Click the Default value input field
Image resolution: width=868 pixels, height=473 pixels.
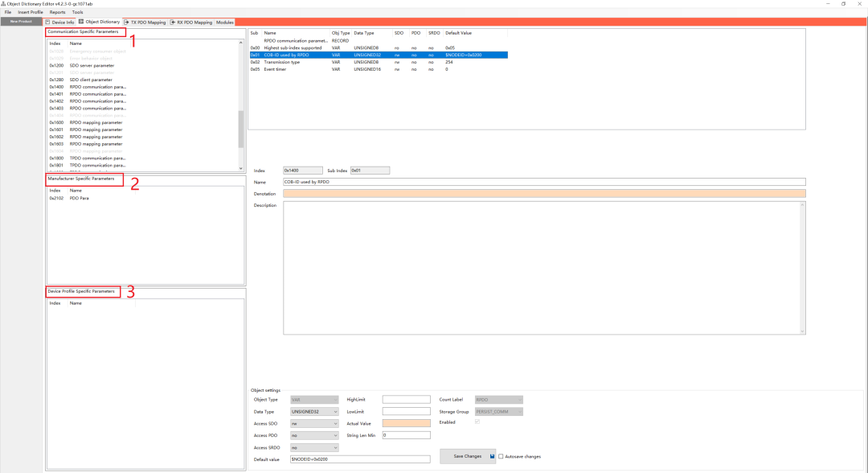point(360,459)
